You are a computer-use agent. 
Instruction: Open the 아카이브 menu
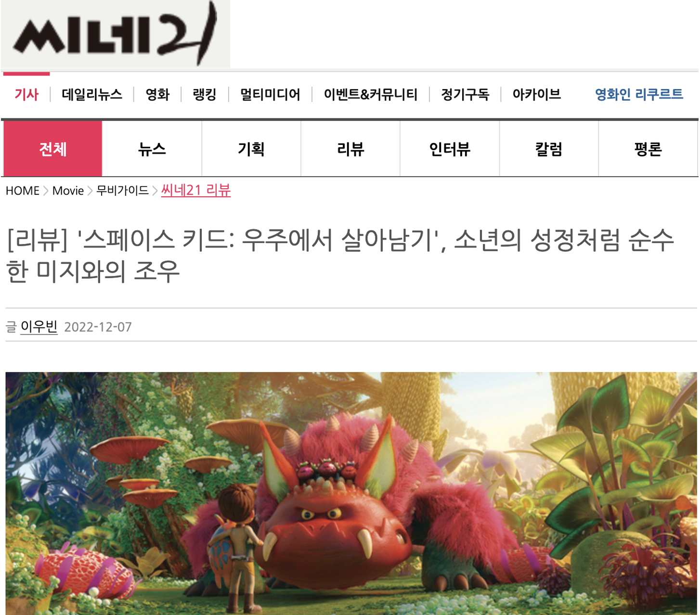[537, 94]
